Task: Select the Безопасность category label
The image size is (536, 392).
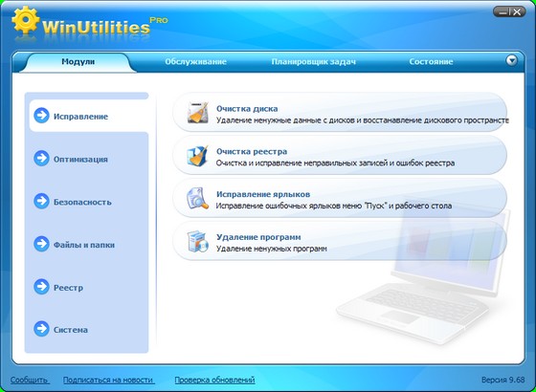Action: (82, 202)
